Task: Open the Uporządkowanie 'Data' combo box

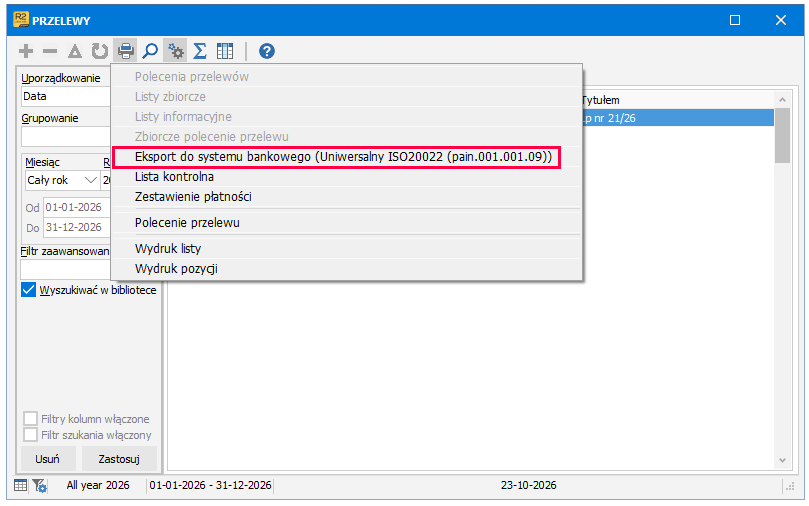Action: [x=66, y=96]
